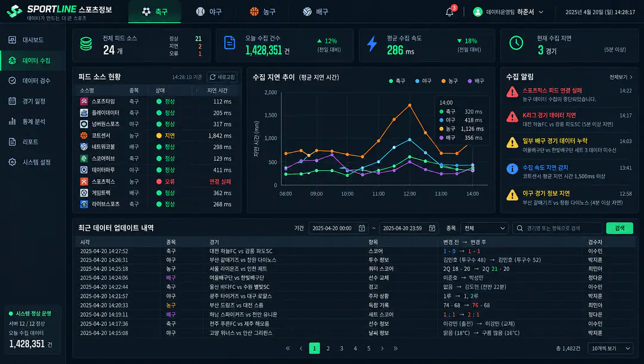The width and height of the screenshot is (644, 364).
Task: Open the 10개씩 보기 page size dropdown
Action: pyautogui.click(x=611, y=349)
